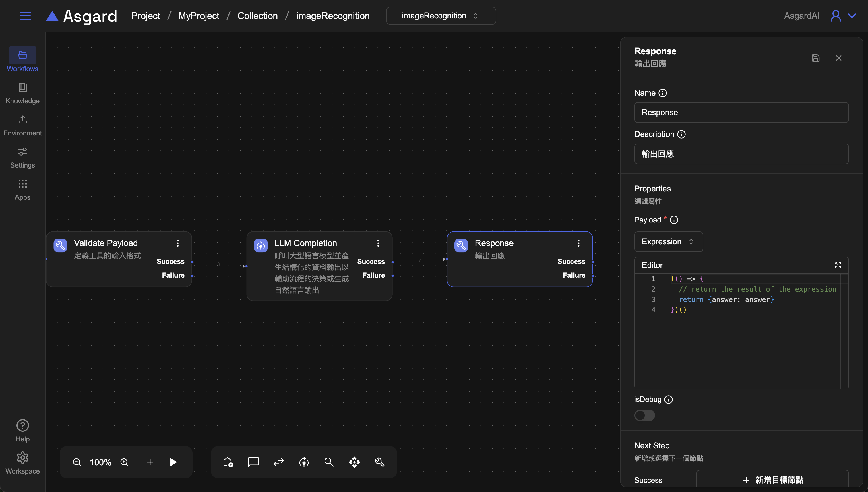Run the workflow with play button

click(173, 462)
